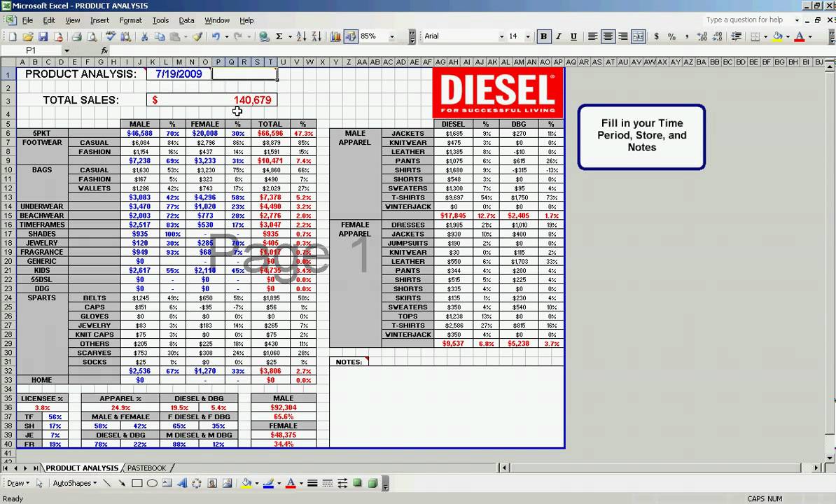Toggle Bold formatting

(x=543, y=36)
